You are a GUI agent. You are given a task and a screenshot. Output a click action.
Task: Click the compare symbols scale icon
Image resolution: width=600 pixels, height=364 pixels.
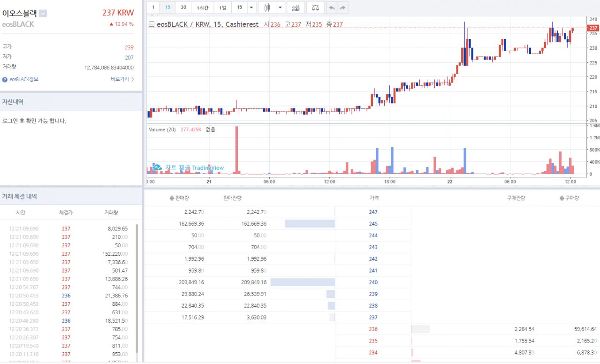tap(315, 8)
